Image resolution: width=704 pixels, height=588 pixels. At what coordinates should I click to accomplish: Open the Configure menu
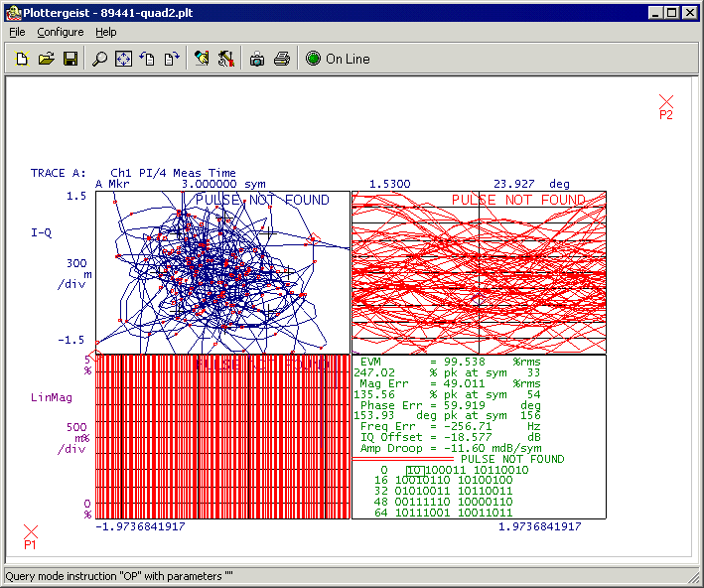(61, 32)
